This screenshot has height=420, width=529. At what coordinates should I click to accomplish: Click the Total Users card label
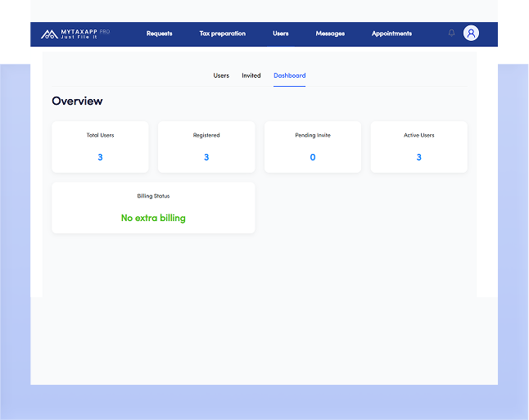pyautogui.click(x=100, y=135)
